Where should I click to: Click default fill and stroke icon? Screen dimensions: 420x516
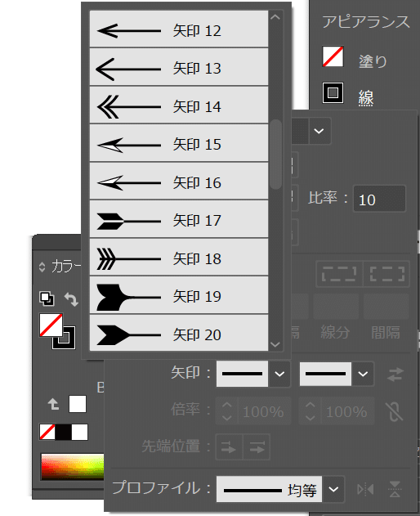47,298
